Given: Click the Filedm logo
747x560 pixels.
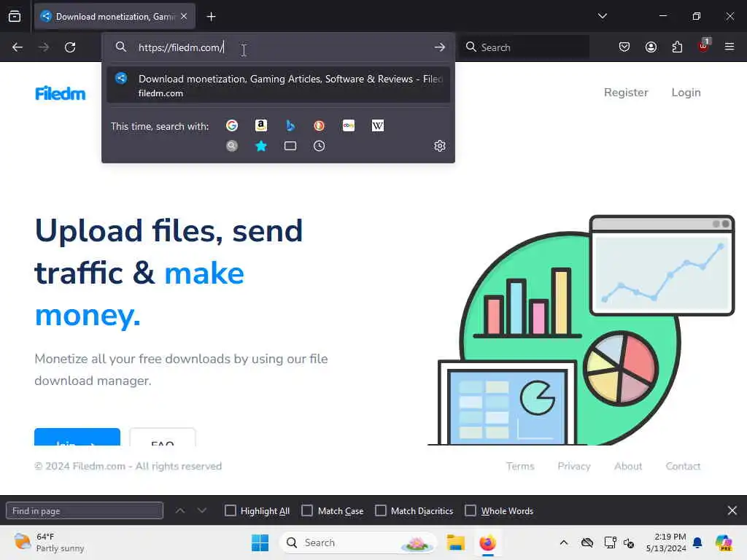Looking at the screenshot, I should (61, 93).
